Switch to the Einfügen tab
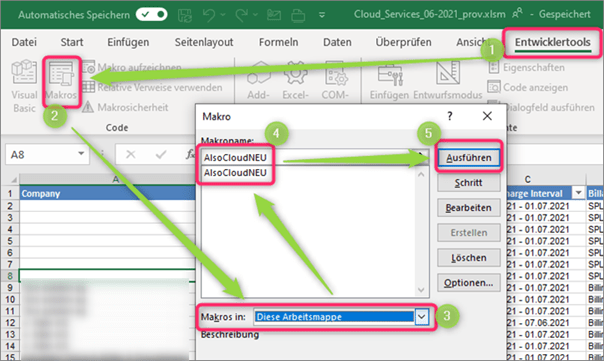Screen dimensions: 604x361 (128, 42)
